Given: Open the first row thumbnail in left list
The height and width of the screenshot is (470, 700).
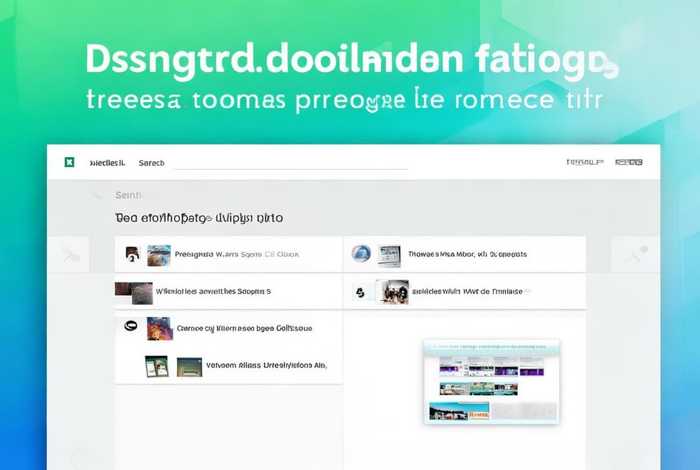Looking at the screenshot, I should 159,255.
